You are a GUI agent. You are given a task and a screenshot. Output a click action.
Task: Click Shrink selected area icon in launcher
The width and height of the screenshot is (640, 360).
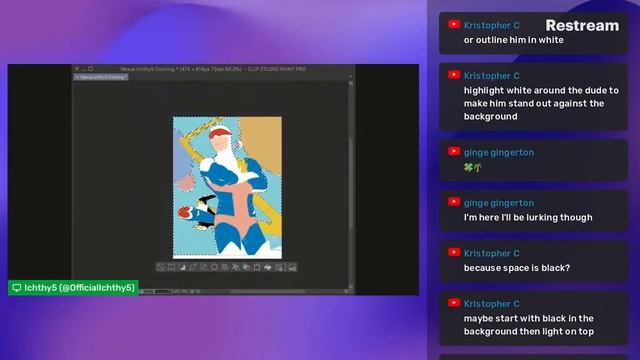click(203, 267)
